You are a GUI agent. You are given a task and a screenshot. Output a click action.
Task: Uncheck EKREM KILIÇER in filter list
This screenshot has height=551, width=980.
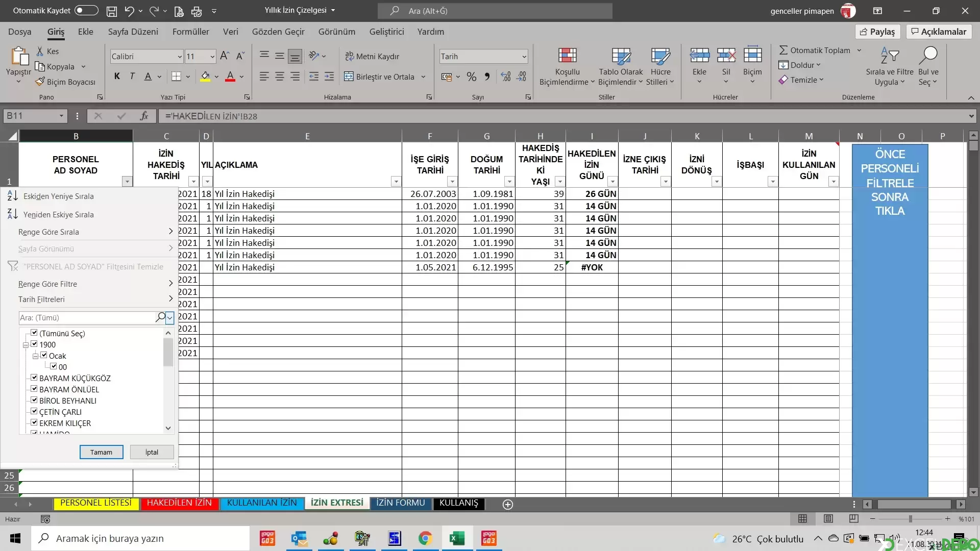[x=34, y=422]
